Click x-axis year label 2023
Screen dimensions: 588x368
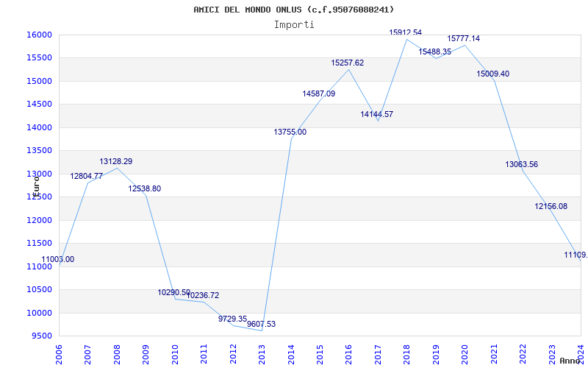[x=552, y=355]
